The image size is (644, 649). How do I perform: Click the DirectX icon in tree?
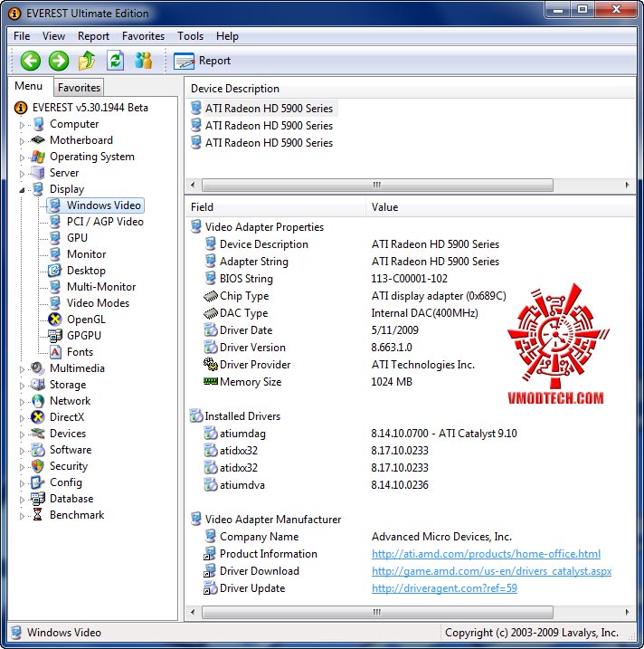[x=38, y=416]
